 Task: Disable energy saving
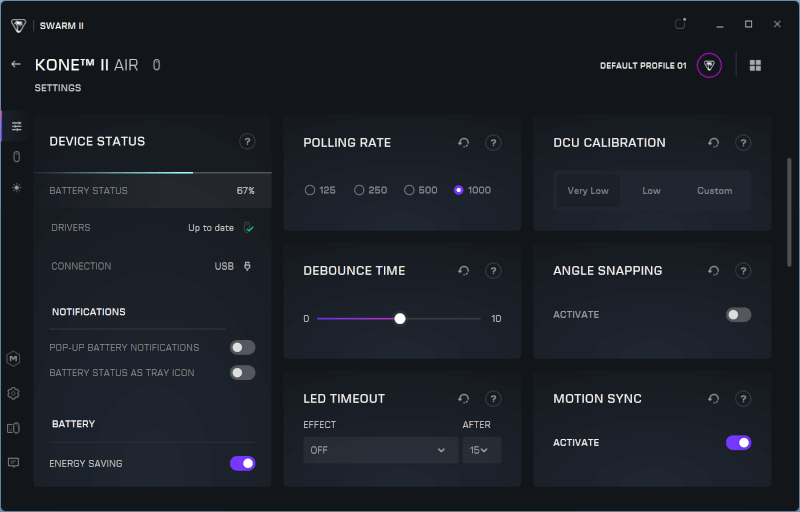tap(242, 464)
